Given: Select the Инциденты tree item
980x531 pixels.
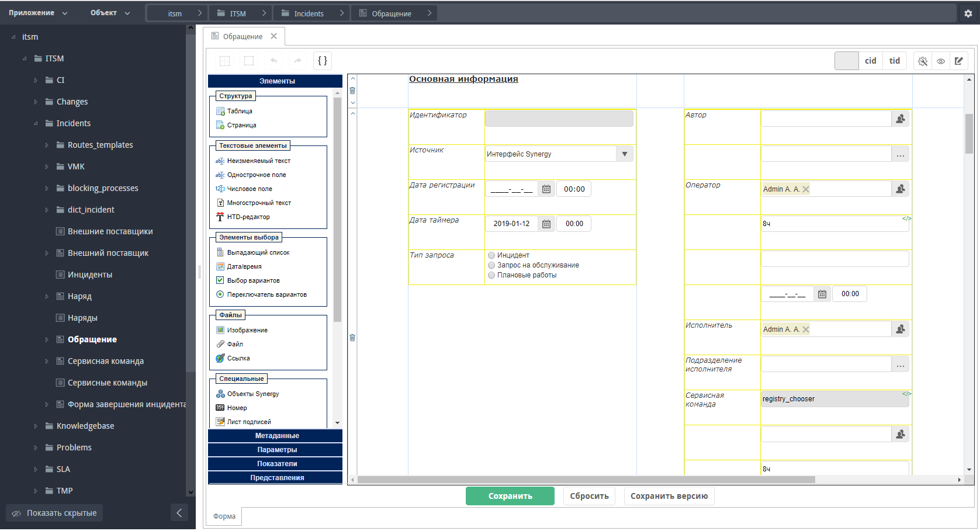Looking at the screenshot, I should [90, 275].
